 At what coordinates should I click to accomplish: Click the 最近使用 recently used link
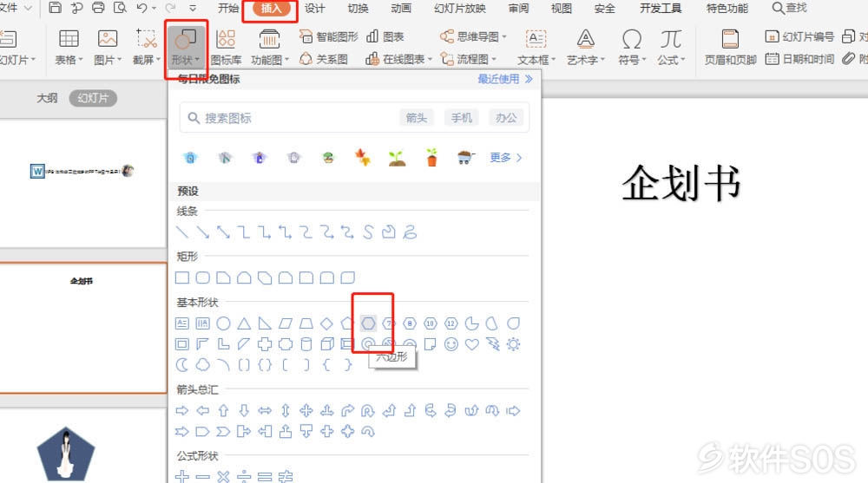click(505, 79)
